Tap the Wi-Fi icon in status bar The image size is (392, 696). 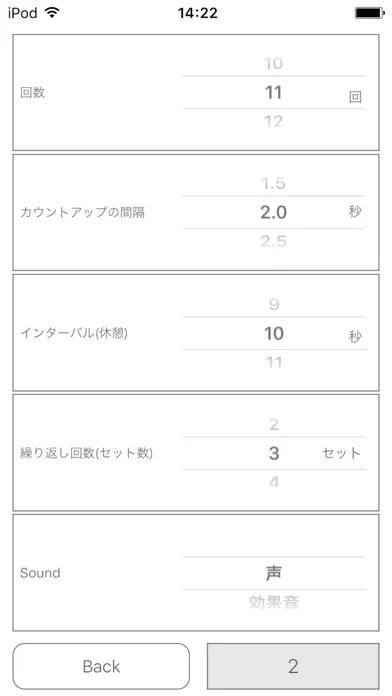(52, 13)
